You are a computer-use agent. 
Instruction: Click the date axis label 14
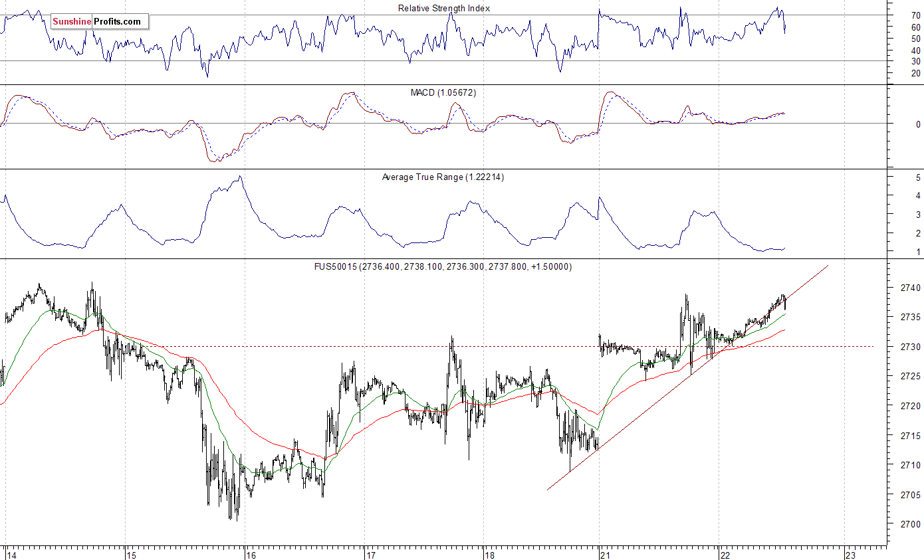pyautogui.click(x=11, y=554)
